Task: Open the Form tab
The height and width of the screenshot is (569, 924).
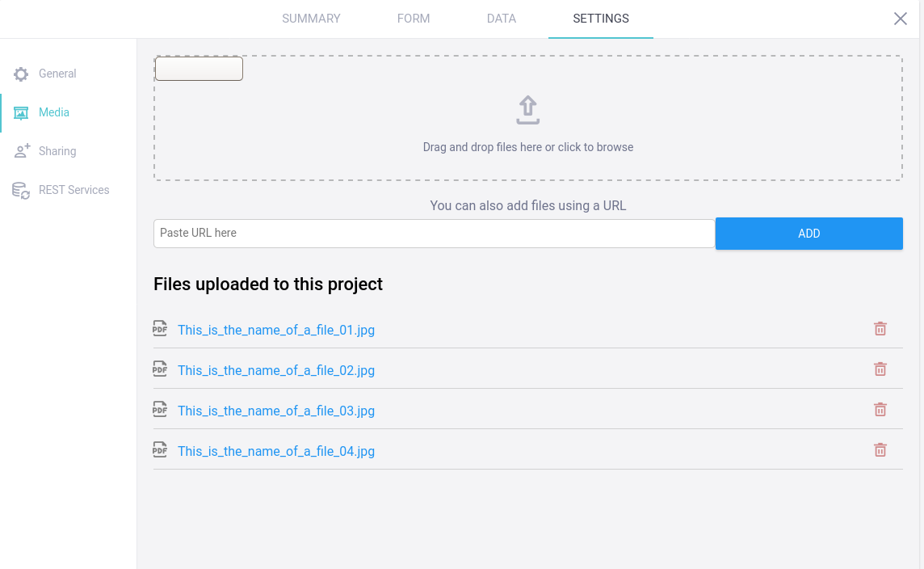Action: pyautogui.click(x=414, y=18)
